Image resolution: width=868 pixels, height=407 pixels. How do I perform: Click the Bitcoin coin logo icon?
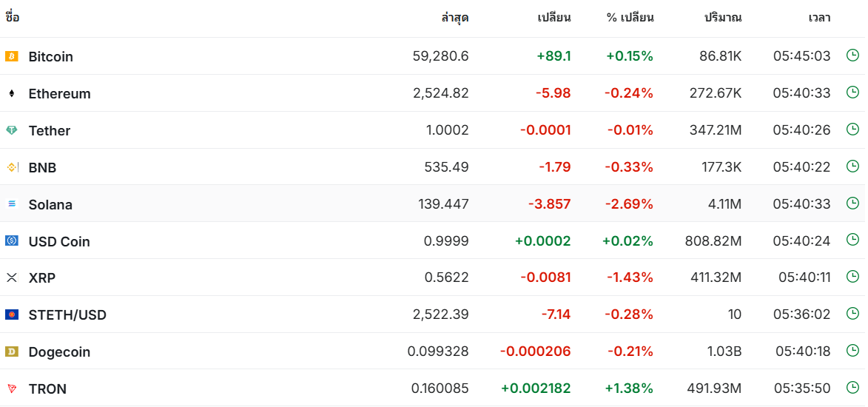(11, 56)
